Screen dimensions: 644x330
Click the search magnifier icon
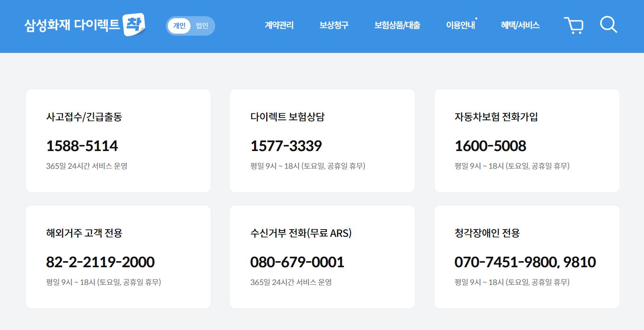coord(608,25)
